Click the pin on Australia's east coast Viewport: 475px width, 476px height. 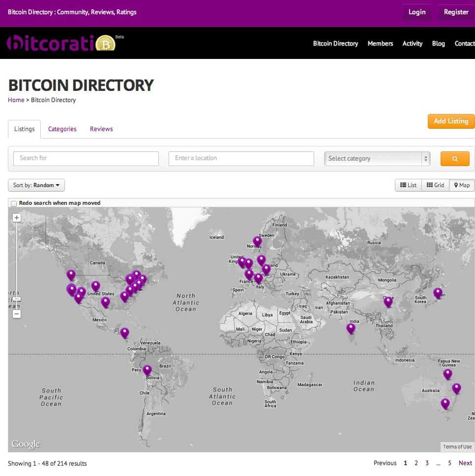click(456, 388)
